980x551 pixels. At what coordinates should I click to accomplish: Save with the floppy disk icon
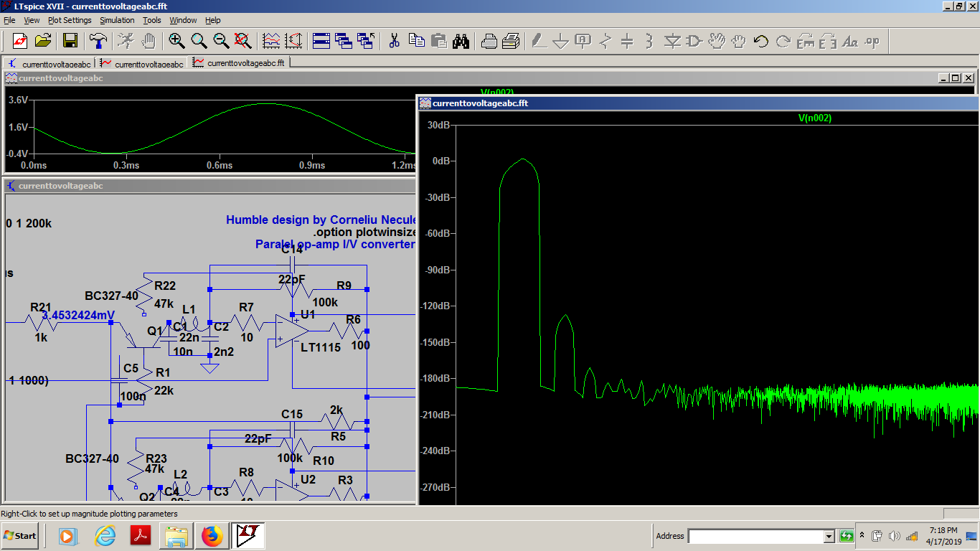point(70,41)
